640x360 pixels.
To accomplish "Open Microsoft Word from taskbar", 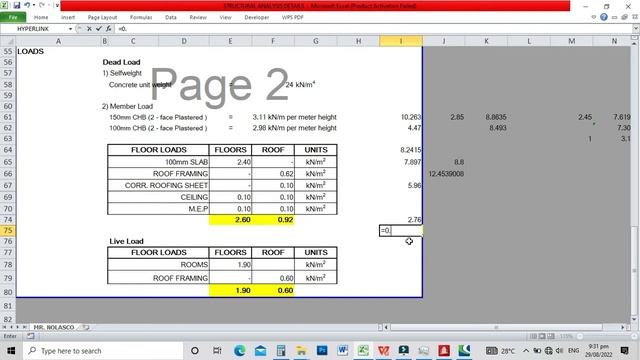I will (x=342, y=351).
